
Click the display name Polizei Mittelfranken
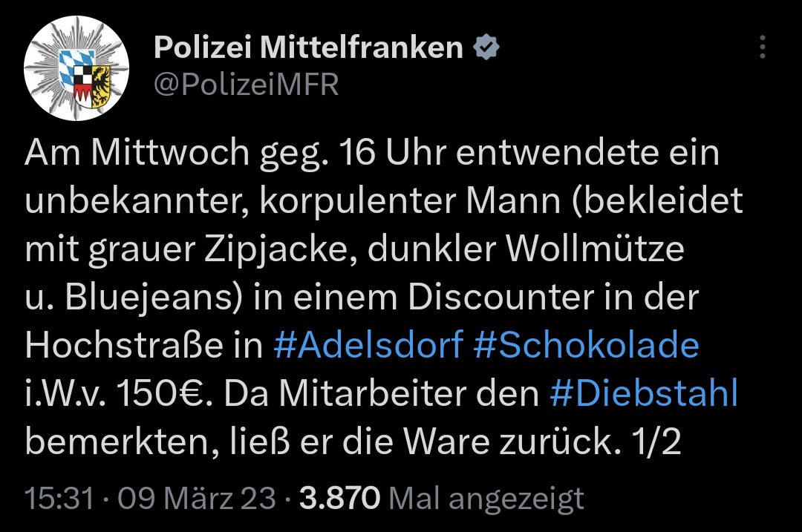tap(308, 48)
